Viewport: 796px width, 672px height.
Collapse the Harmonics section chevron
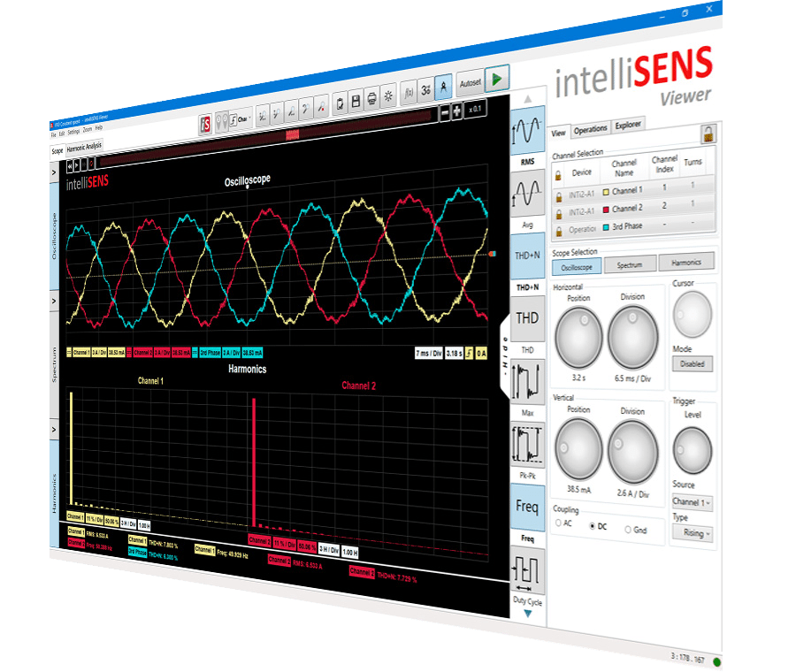pos(54,430)
